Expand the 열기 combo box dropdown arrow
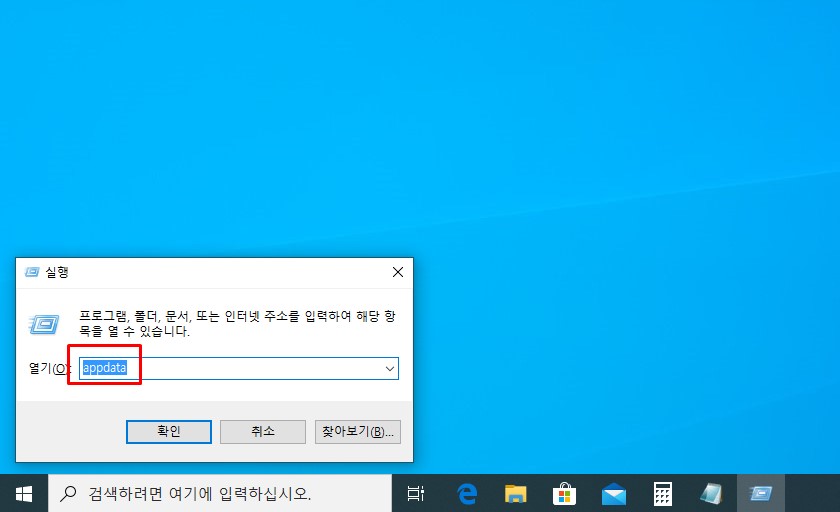Viewport: 840px width, 512px height. click(x=390, y=368)
